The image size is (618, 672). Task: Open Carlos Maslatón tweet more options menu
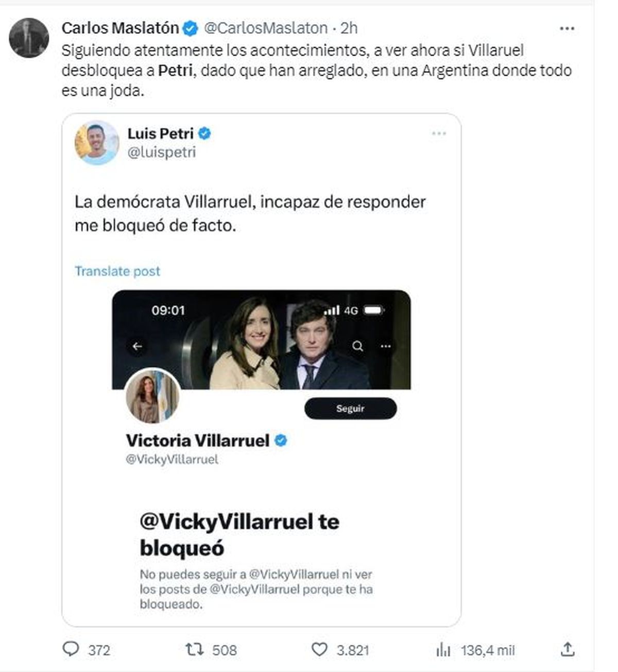(566, 29)
